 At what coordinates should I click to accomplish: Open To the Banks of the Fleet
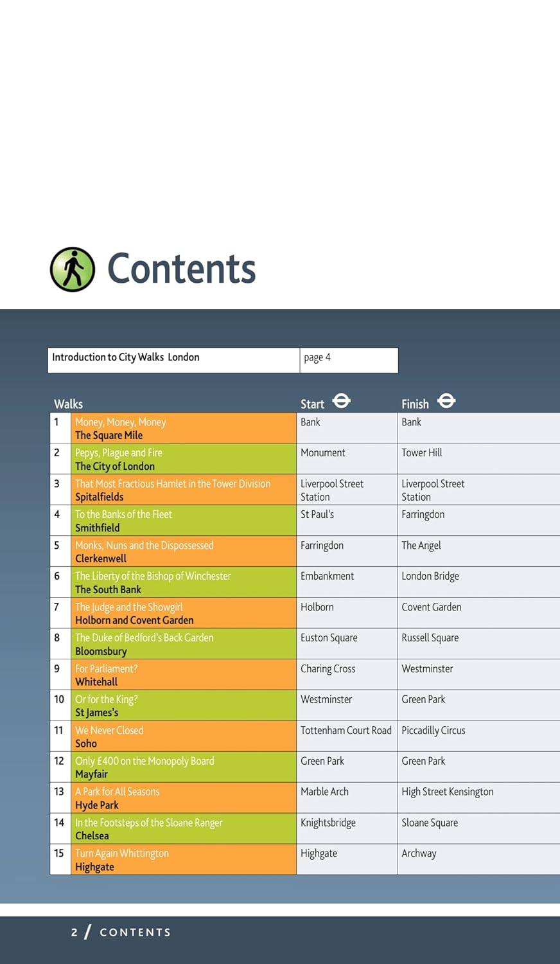point(123,515)
